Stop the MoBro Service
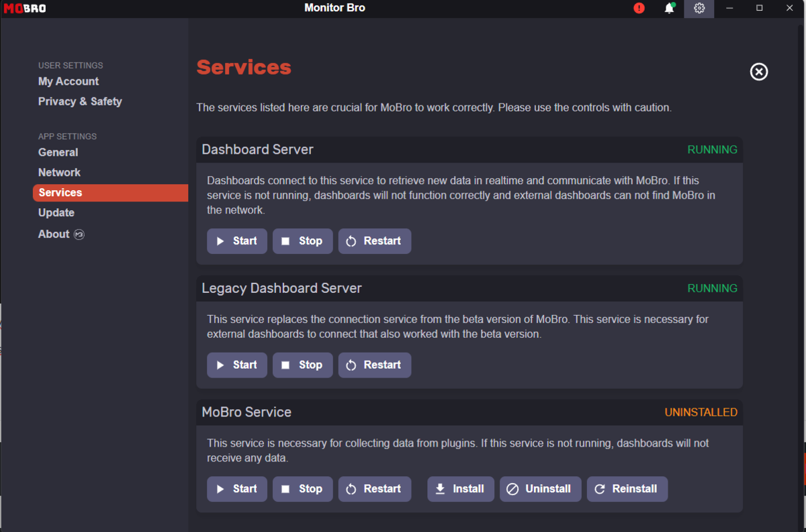Viewport: 806px width, 532px height. [x=303, y=489]
